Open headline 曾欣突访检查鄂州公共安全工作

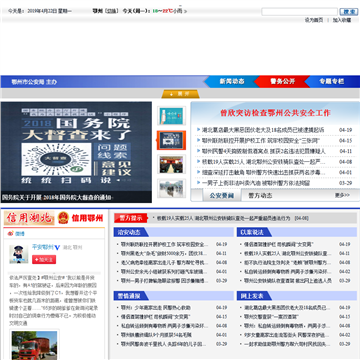(x=275, y=113)
